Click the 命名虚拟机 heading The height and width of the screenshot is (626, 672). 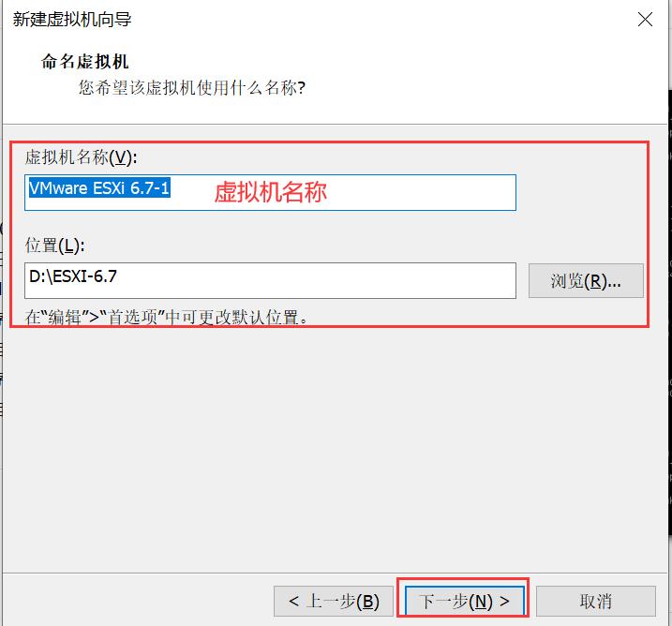click(x=85, y=61)
